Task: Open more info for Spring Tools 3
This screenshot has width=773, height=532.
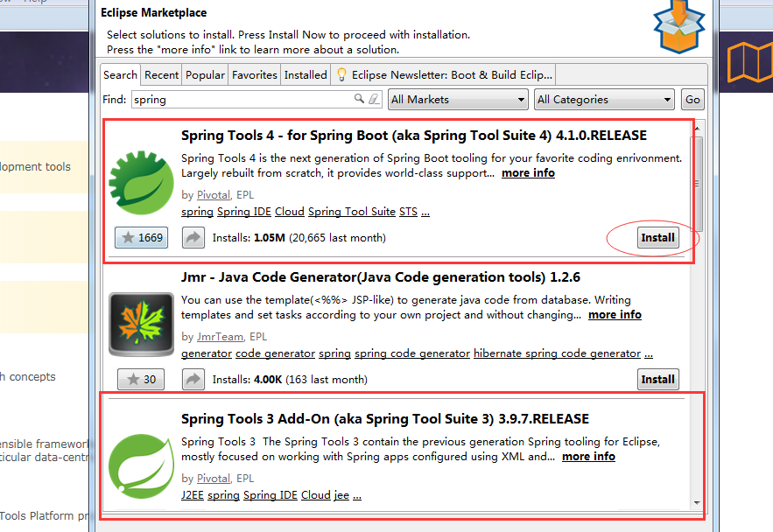Action: tap(588, 456)
